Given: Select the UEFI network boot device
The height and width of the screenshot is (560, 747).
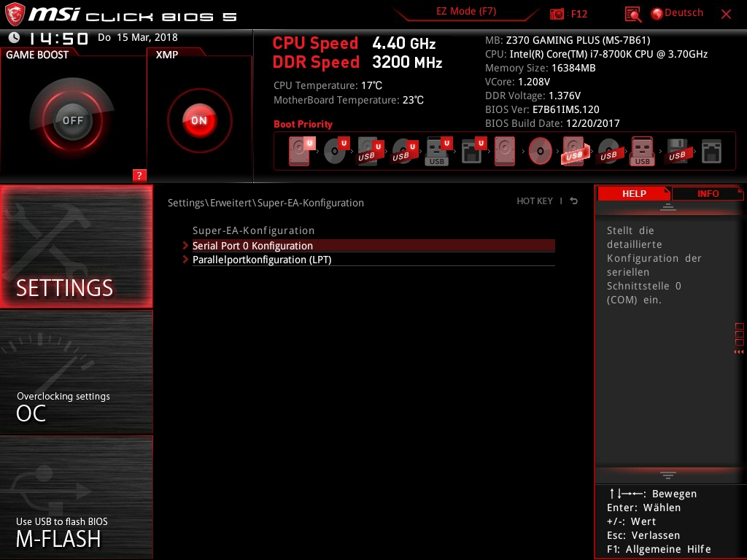Looking at the screenshot, I should 473,151.
